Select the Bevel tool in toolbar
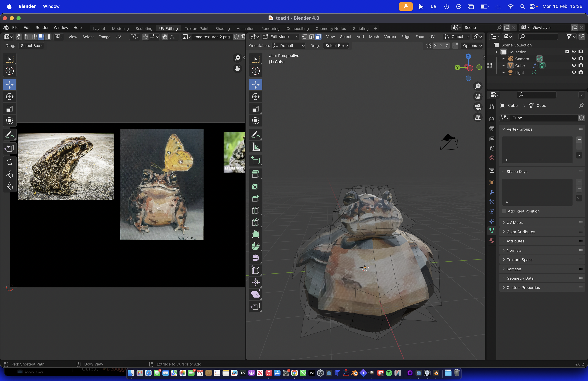Viewport: 588px width, 381px height. tap(255, 198)
